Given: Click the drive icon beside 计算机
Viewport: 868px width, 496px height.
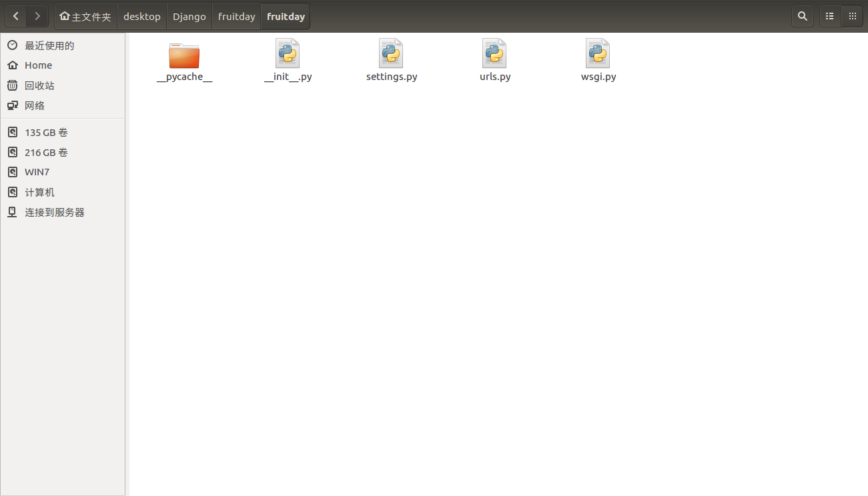Looking at the screenshot, I should pos(12,192).
